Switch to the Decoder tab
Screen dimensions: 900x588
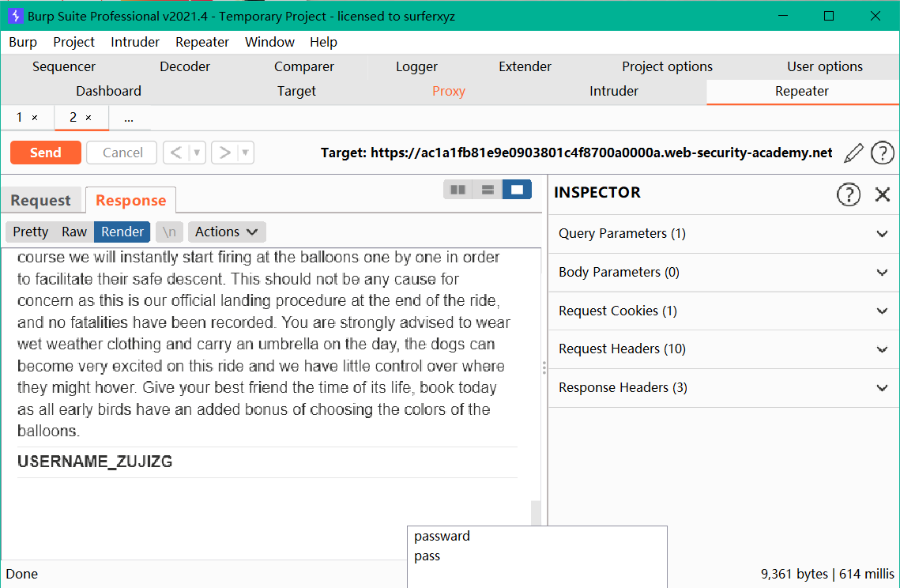(x=185, y=66)
